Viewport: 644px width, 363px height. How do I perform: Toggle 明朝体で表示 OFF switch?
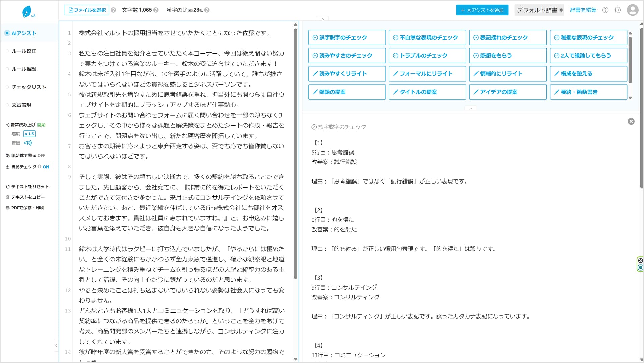[41, 155]
